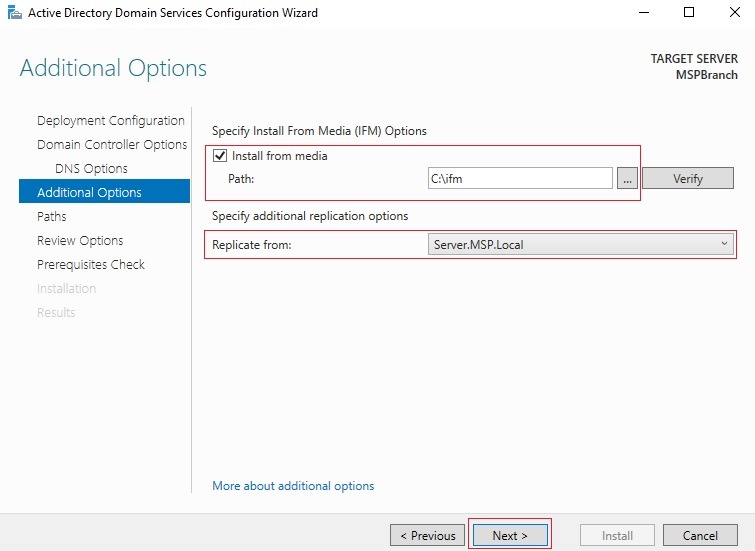Click the MSPBranch target server name

tap(706, 75)
